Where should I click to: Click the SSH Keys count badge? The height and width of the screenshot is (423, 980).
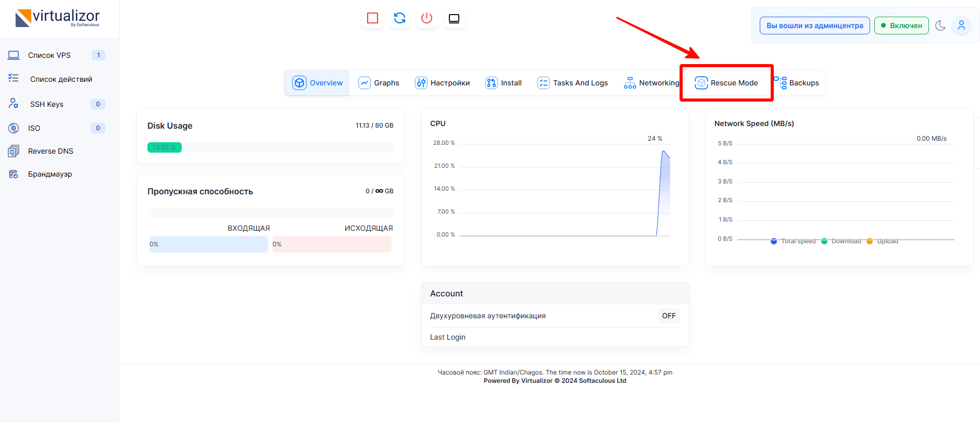[x=98, y=104]
